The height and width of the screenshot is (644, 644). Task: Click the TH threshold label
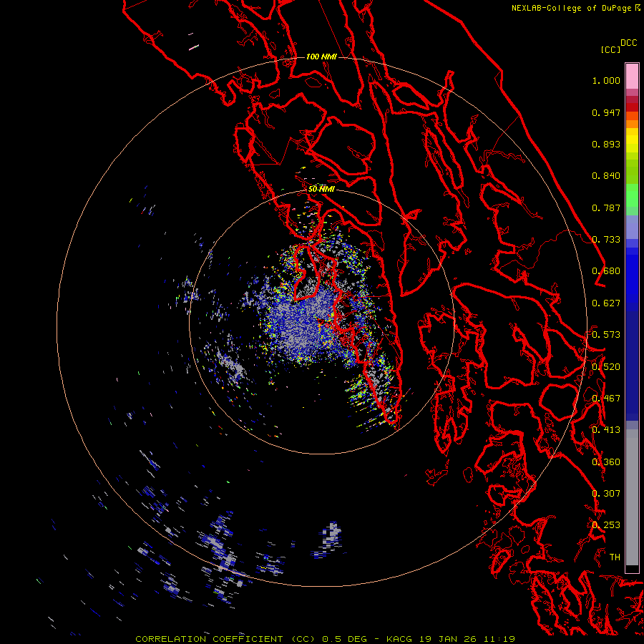click(615, 557)
